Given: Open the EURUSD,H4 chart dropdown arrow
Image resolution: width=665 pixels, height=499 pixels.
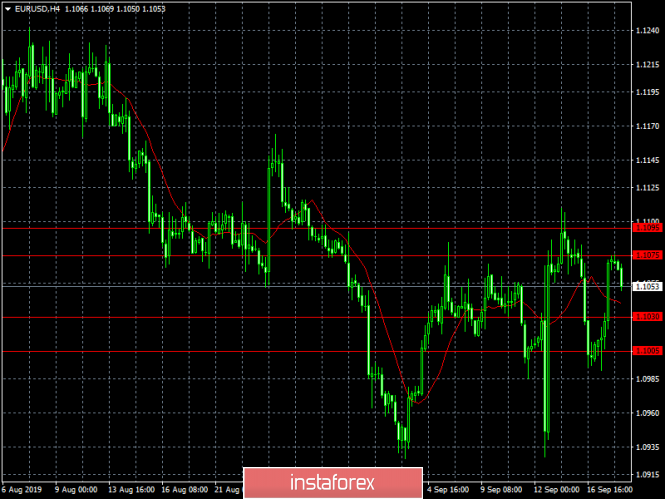Looking at the screenshot, I should 7,9.
